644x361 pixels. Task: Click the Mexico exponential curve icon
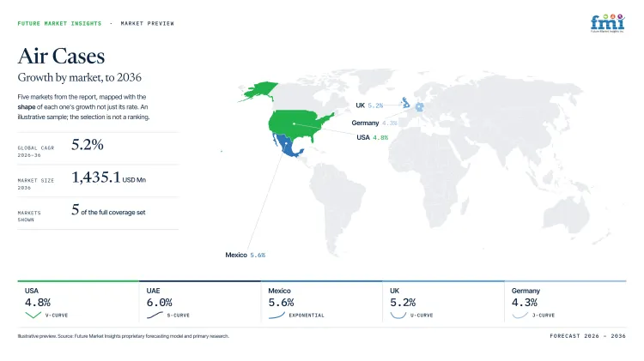276,315
